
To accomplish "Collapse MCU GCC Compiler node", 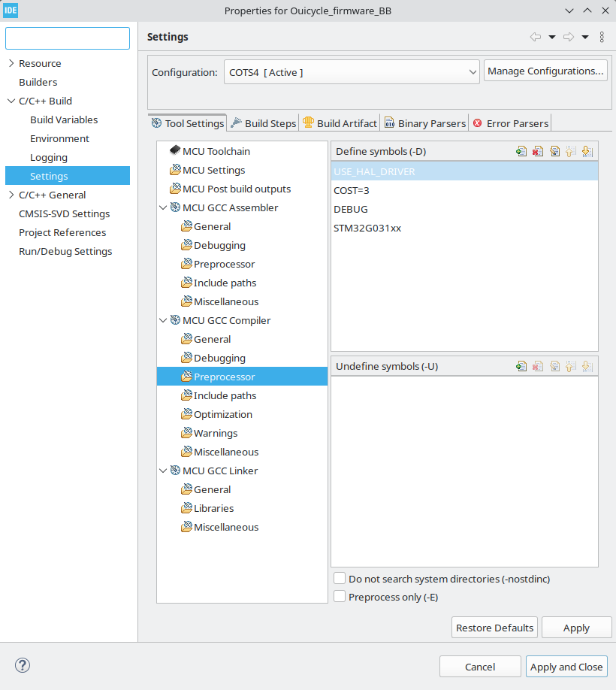I will coord(163,320).
